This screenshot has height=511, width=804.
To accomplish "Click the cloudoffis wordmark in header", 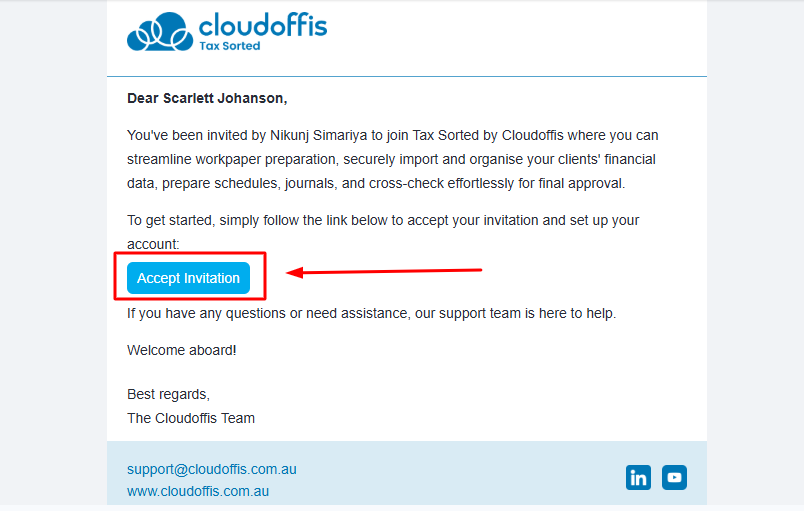I will [x=263, y=25].
